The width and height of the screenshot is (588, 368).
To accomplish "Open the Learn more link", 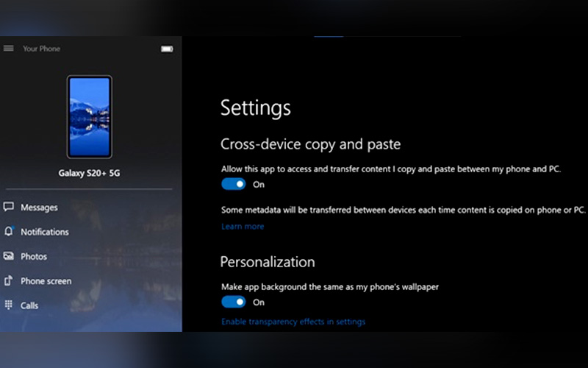I will (243, 227).
